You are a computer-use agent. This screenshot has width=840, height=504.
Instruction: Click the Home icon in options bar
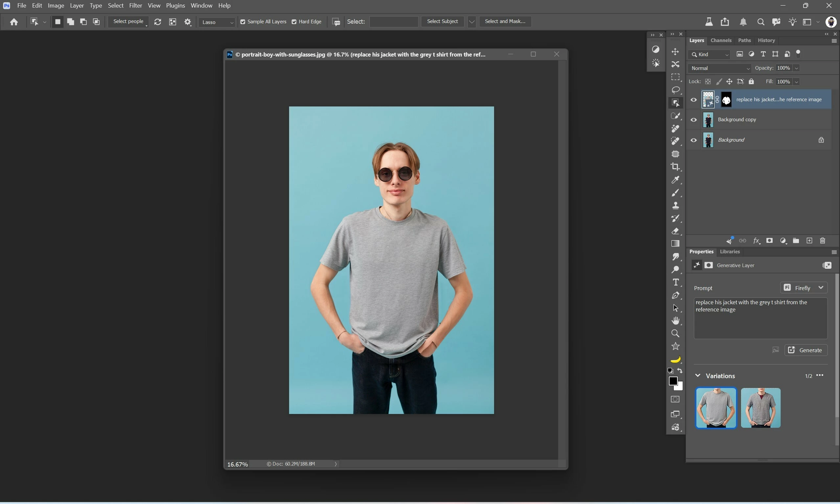pyautogui.click(x=14, y=22)
